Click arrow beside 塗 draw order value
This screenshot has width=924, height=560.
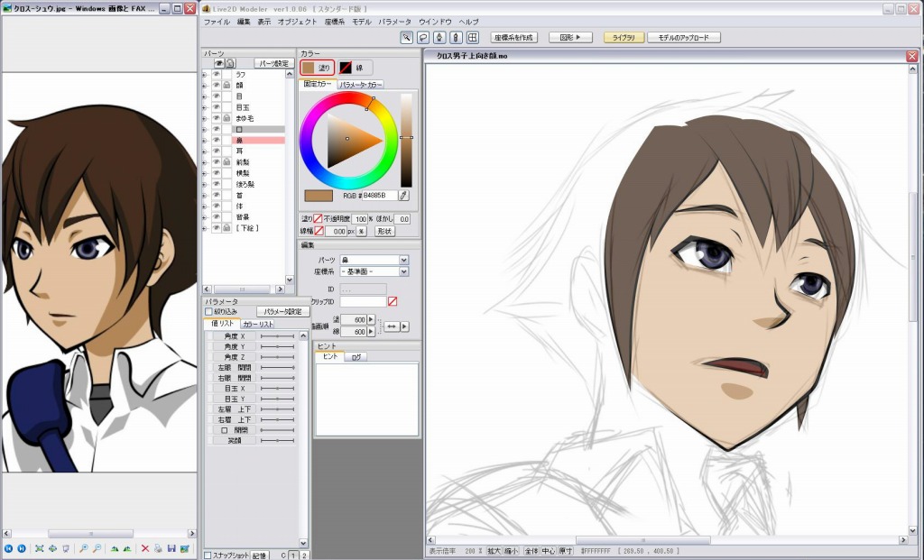pyautogui.click(x=371, y=320)
